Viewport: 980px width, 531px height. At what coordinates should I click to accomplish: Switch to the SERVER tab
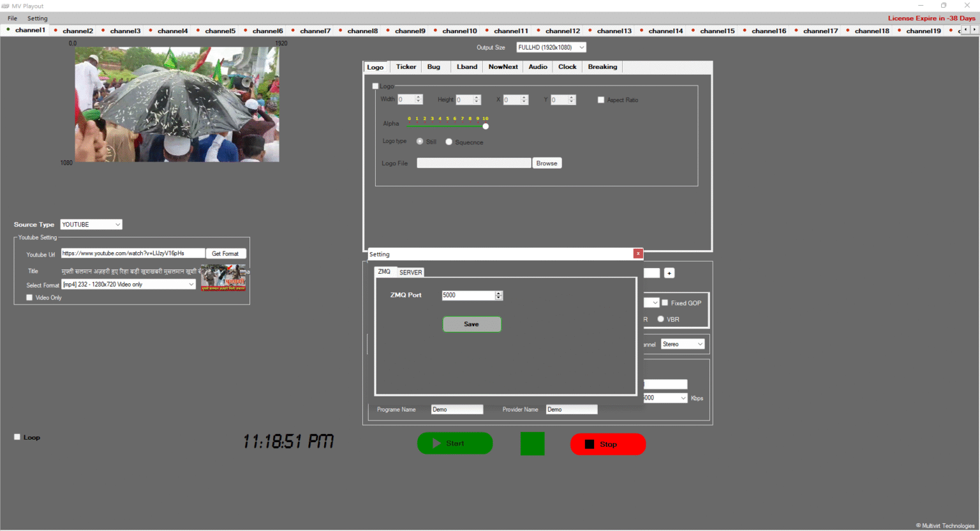point(410,273)
